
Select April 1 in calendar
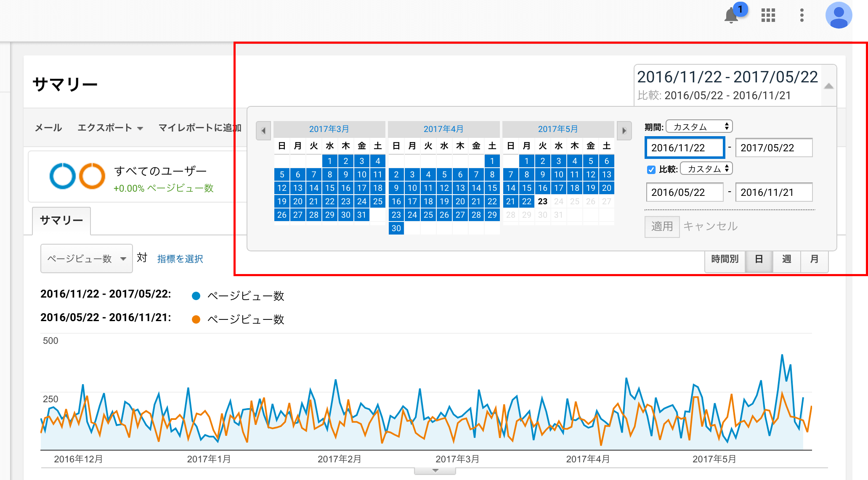(492, 161)
